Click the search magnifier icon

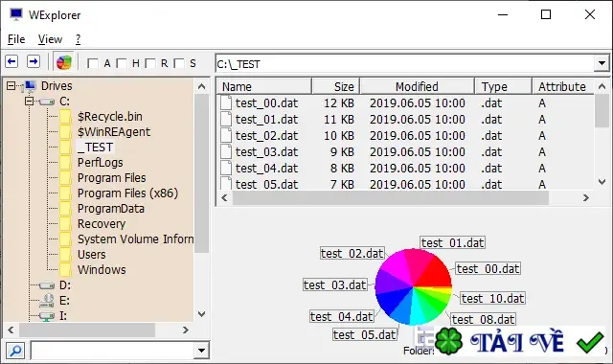(15, 351)
